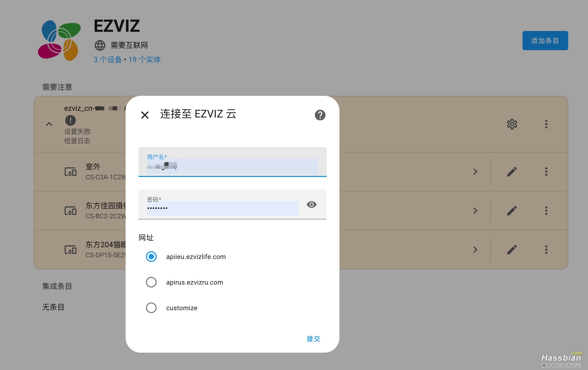Screen dimensions: 588x370
Task: Click the error warning icon under ezviz_cn
Action: click(x=71, y=120)
